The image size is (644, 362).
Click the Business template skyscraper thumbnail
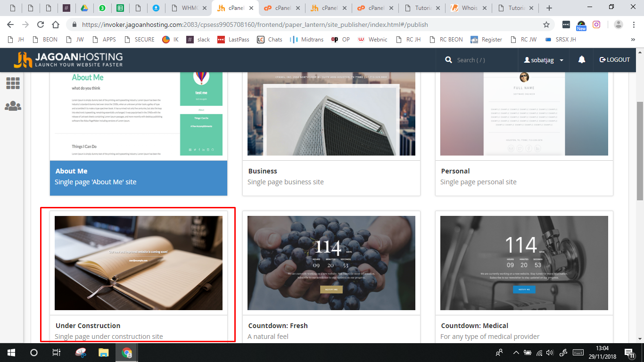click(331, 114)
